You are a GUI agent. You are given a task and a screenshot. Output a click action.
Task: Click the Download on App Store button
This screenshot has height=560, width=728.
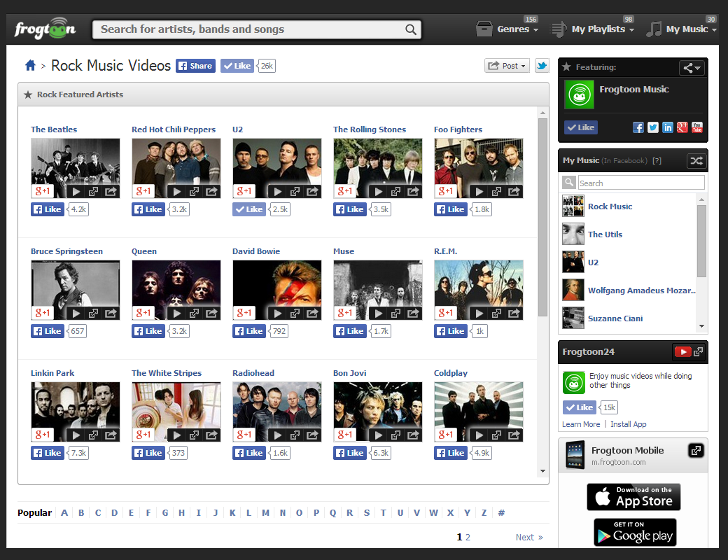[633, 497]
